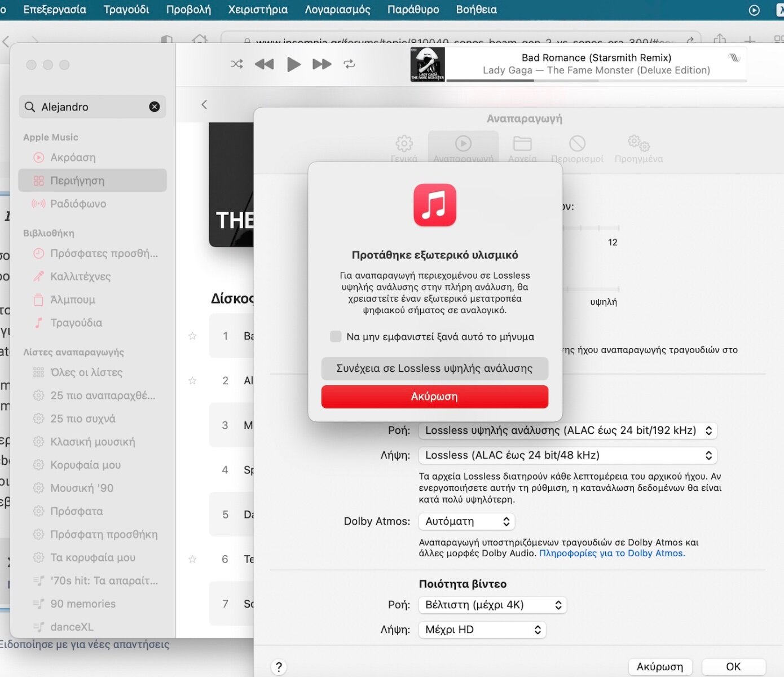Click the help question mark button

tap(279, 667)
